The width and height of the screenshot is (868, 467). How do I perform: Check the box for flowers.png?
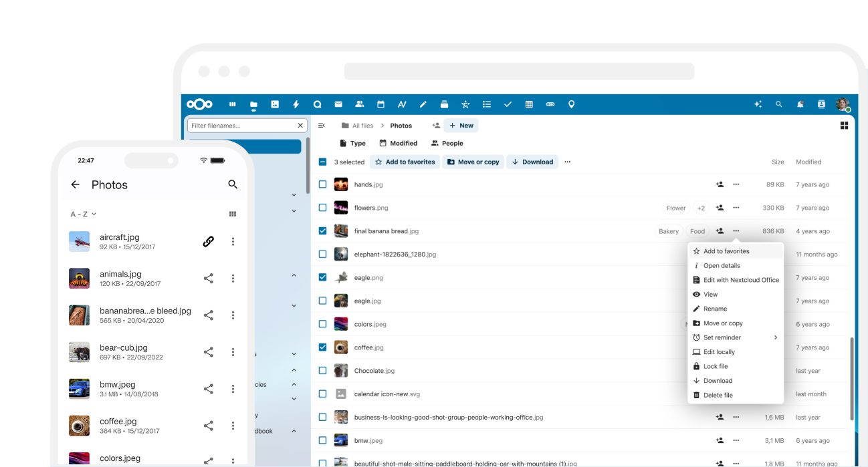click(x=322, y=208)
